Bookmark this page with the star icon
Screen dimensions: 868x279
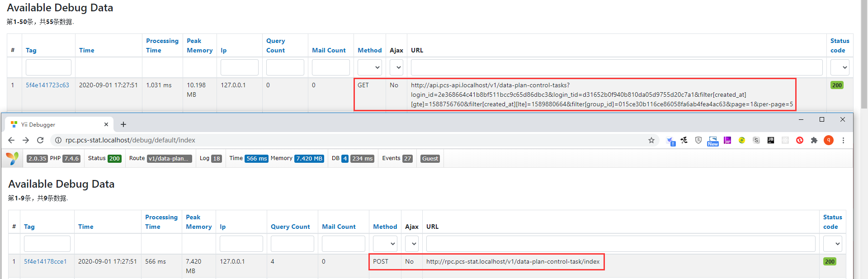pos(651,140)
